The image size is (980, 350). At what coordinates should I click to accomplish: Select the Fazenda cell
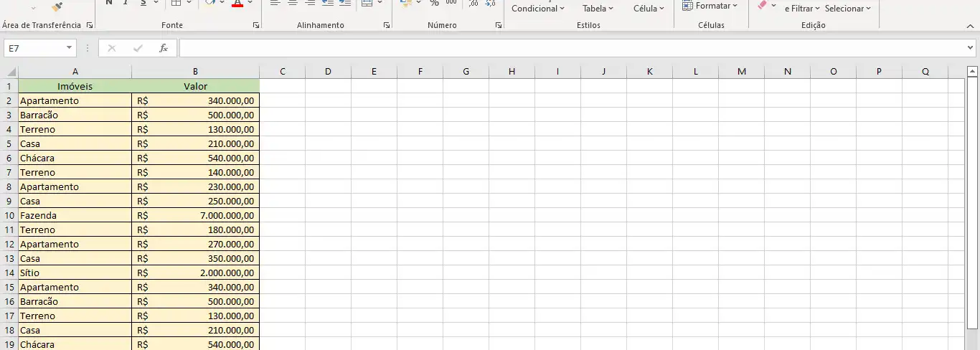click(x=75, y=215)
